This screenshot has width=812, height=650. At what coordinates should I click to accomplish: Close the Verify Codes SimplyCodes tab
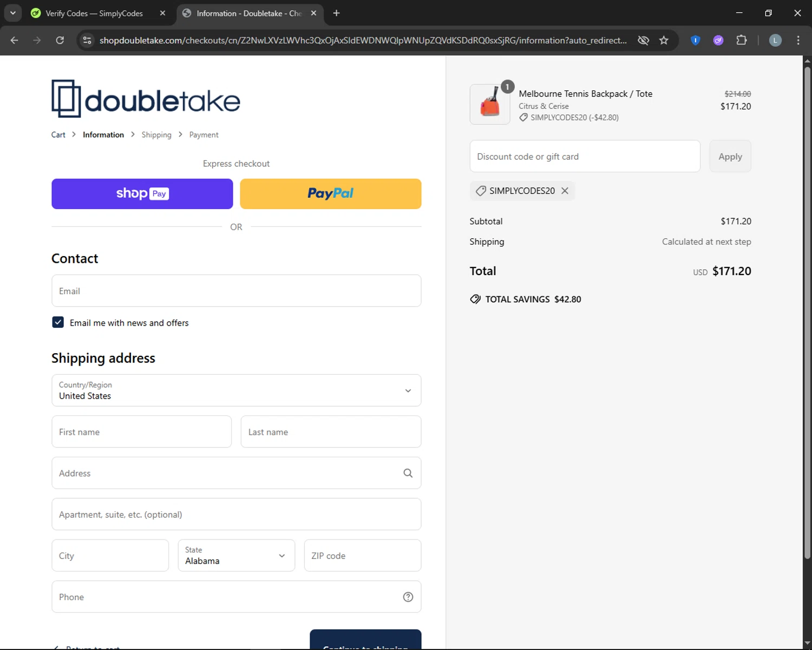click(162, 13)
